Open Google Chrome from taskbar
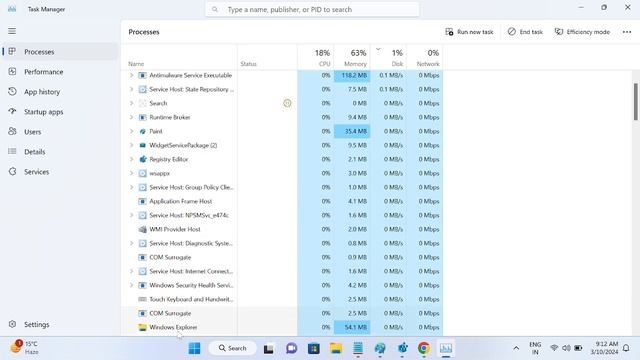Image resolution: width=640 pixels, height=360 pixels. 424,348
